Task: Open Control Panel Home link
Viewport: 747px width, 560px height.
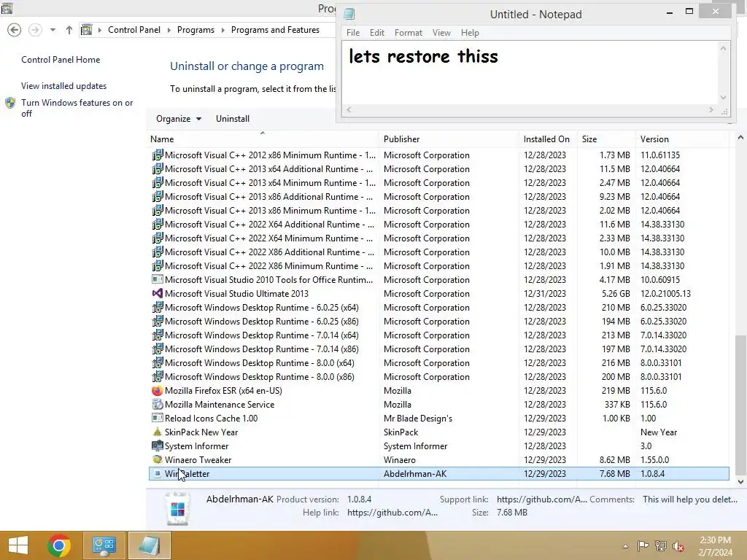Action: click(61, 60)
